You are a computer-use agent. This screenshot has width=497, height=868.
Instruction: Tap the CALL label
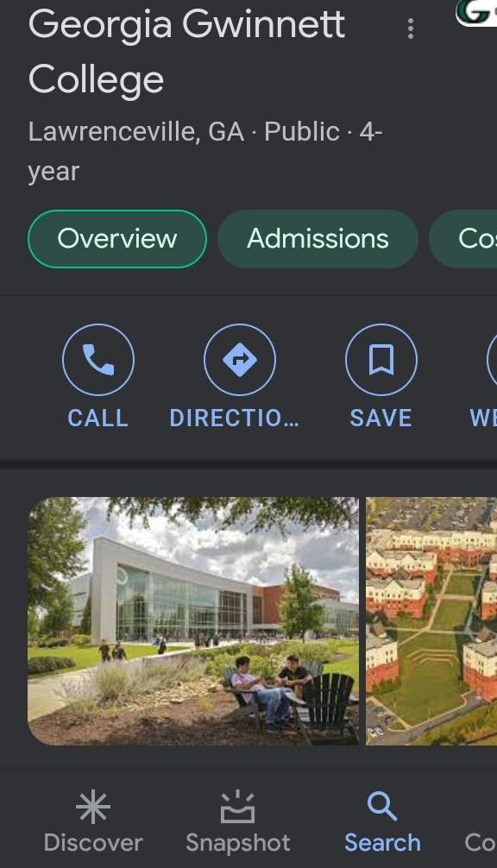pos(98,418)
